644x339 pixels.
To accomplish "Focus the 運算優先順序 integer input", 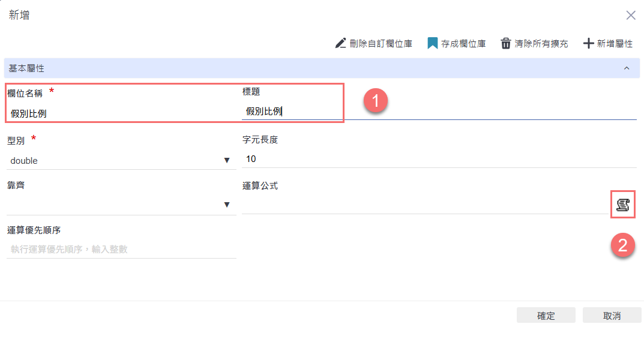I will [121, 249].
